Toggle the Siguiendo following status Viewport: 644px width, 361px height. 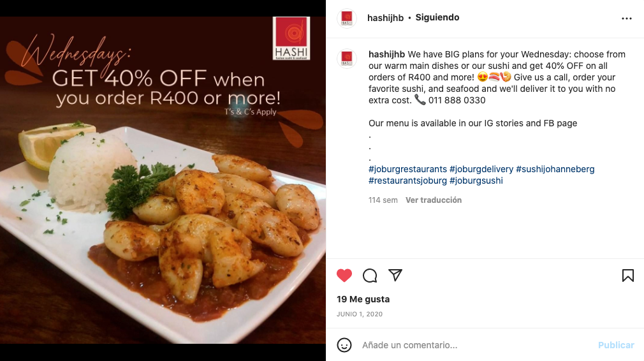pyautogui.click(x=437, y=17)
